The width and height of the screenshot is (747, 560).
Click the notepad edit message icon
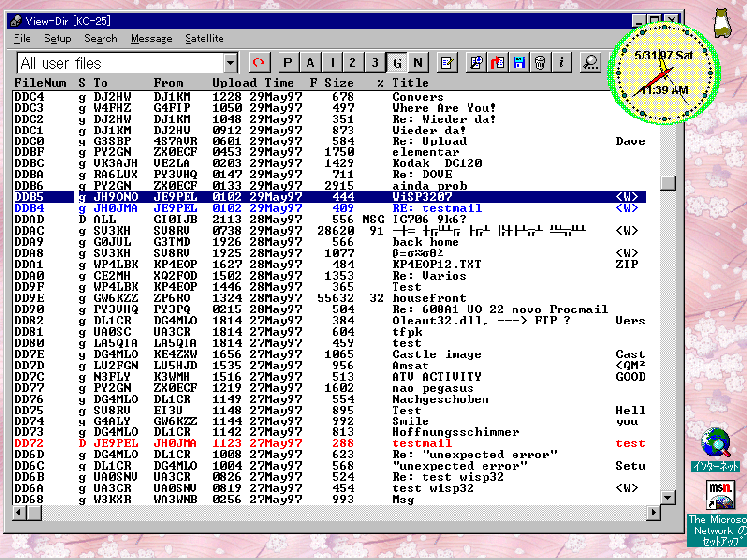point(448,63)
